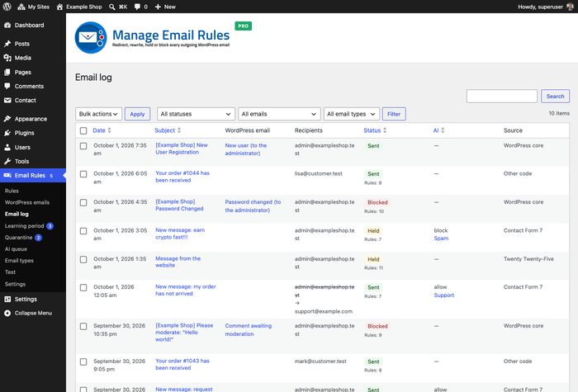This screenshot has height=392, width=578.
Task: Go to WordPress emails submenu
Action: pyautogui.click(x=27, y=202)
